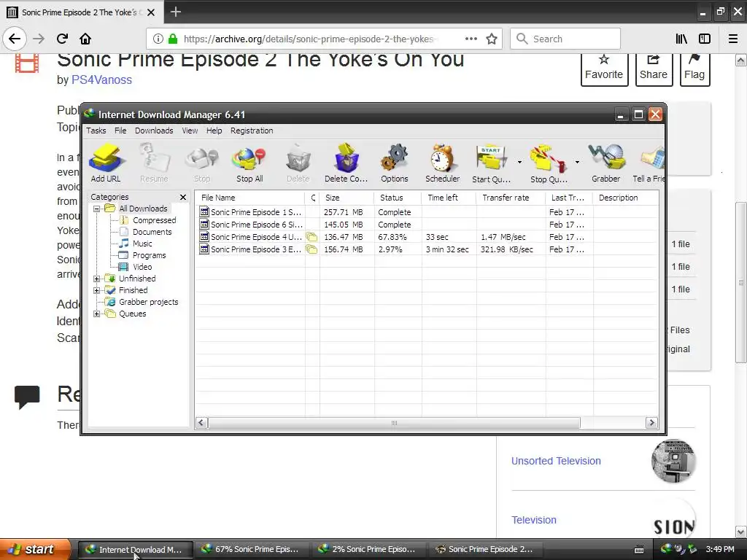Open the Firefox Library icon
Viewport: 747px width, 560px height.
681,39
